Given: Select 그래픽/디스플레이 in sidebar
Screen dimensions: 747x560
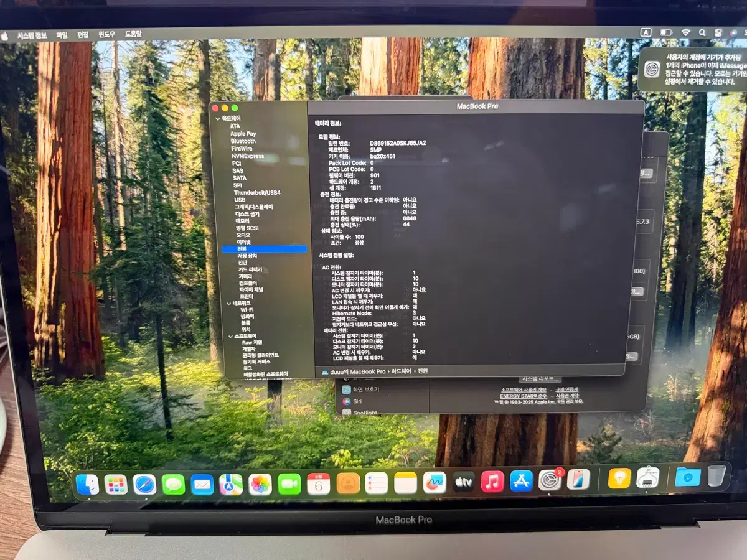Looking at the screenshot, I should [x=253, y=207].
